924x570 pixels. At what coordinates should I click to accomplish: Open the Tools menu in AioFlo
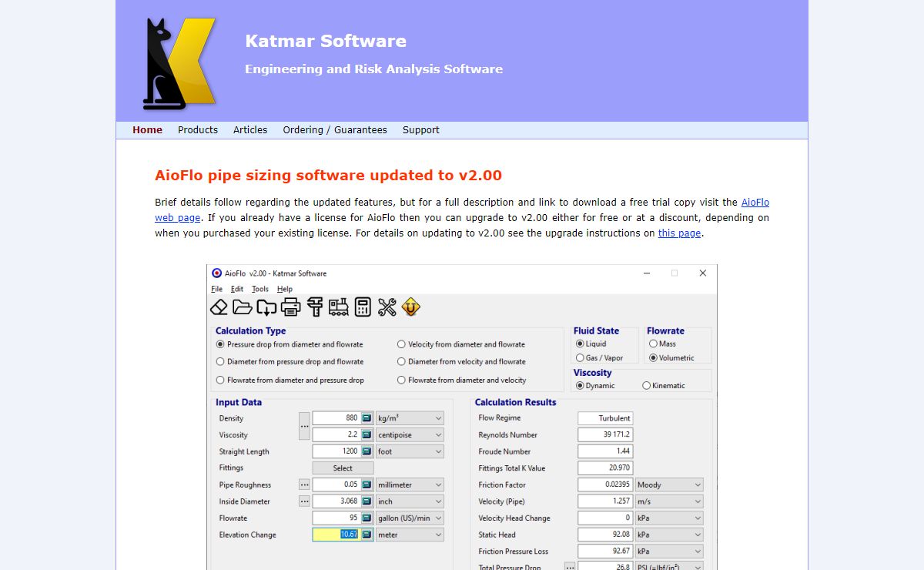pos(260,289)
